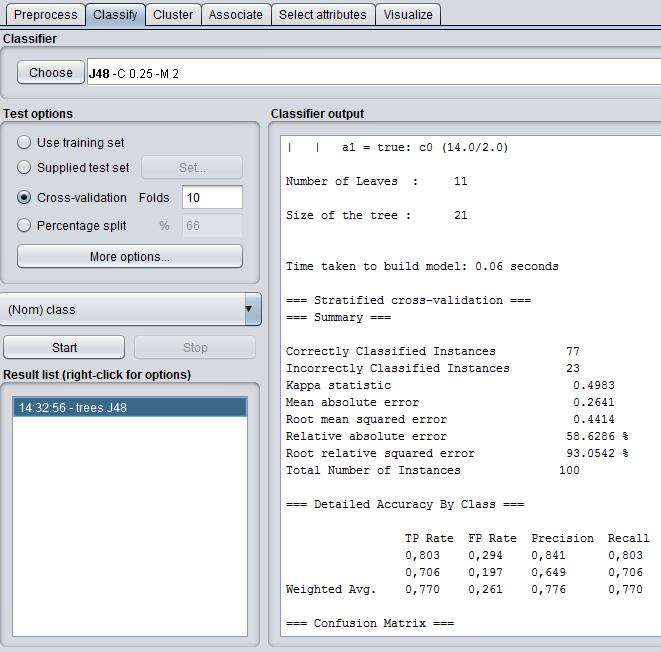Select the 14:32:56 - trees.J48 result entry
Image resolution: width=661 pixels, height=652 pixels.
click(130, 407)
